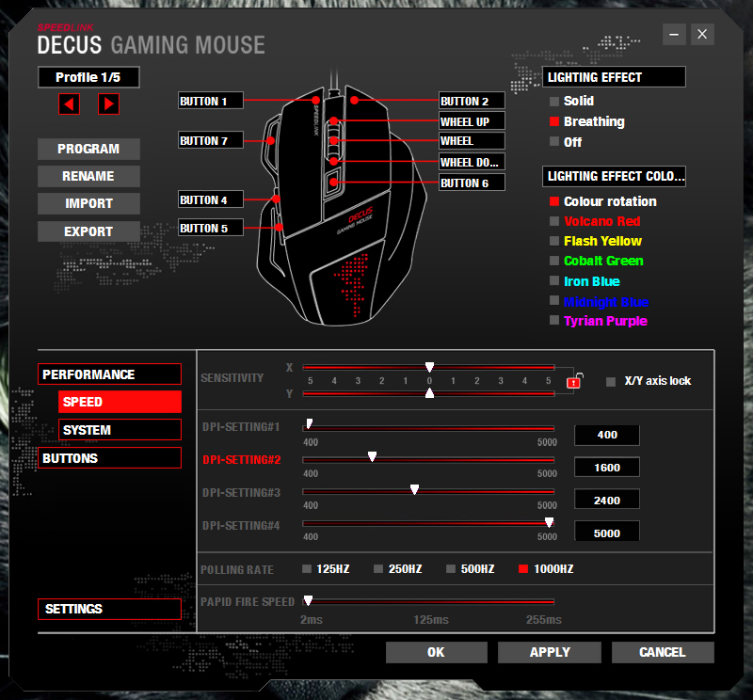Click DPI-SETTING#1 slider handle
753x700 pixels.
(x=310, y=423)
